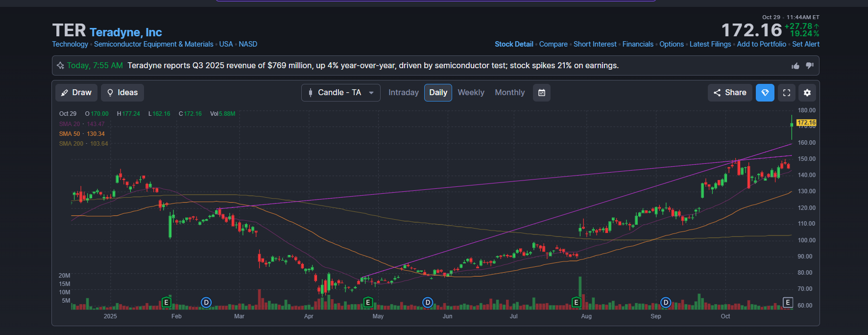The height and width of the screenshot is (335, 868).
Task: Click the Semiconductor Equipment & Materials link
Action: [x=153, y=44]
